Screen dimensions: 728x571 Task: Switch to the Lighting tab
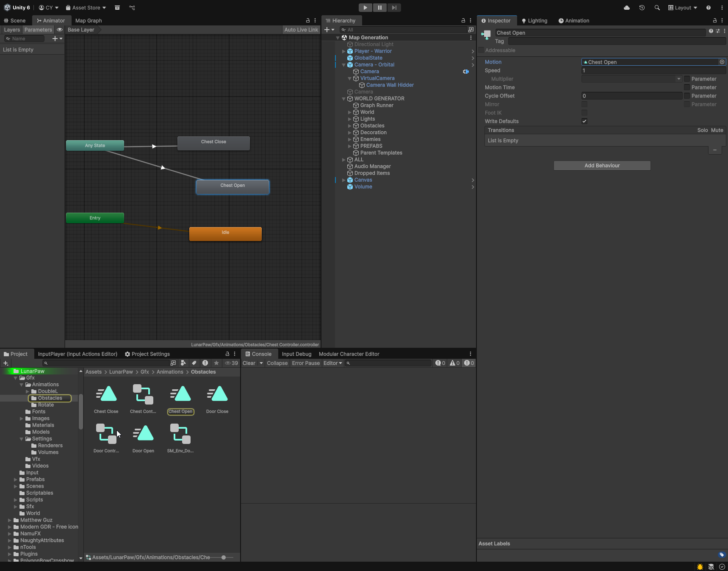[x=534, y=21]
